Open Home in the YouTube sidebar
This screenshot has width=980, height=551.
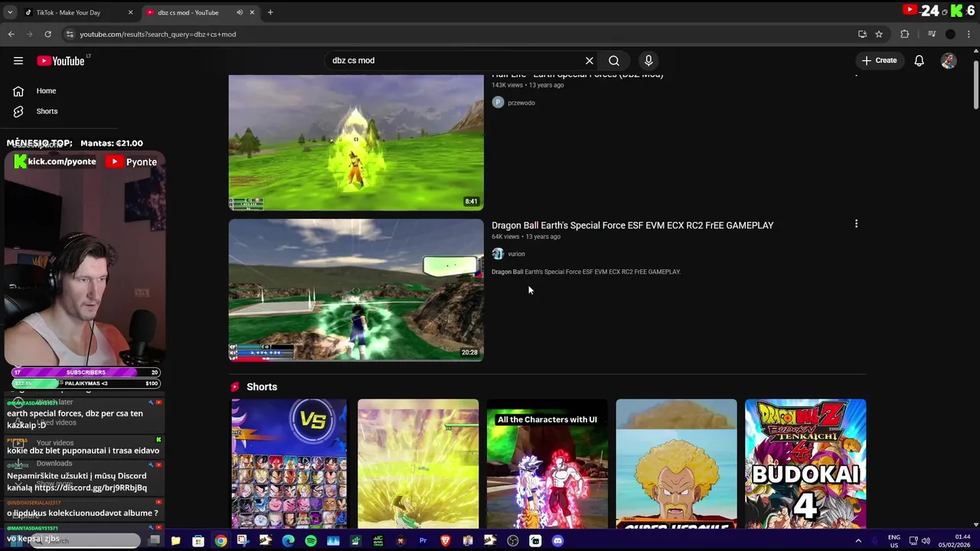tap(46, 90)
